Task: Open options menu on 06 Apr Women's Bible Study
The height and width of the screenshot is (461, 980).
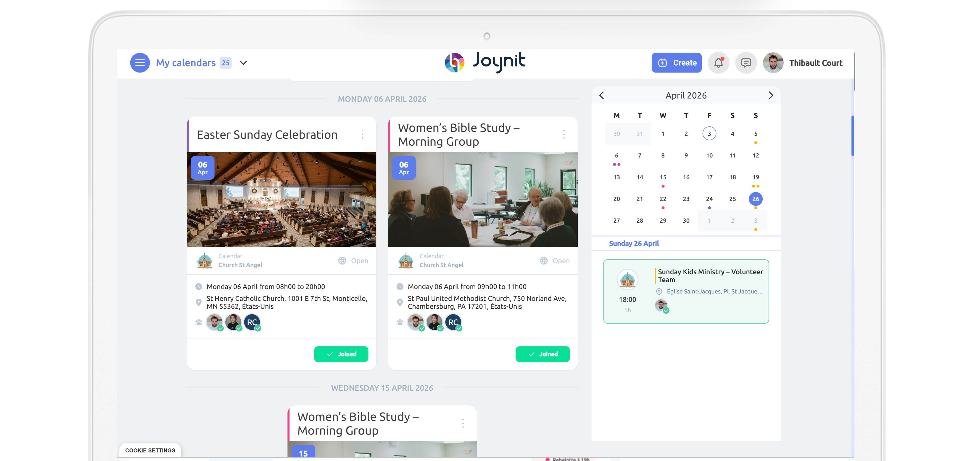Action: click(x=564, y=134)
